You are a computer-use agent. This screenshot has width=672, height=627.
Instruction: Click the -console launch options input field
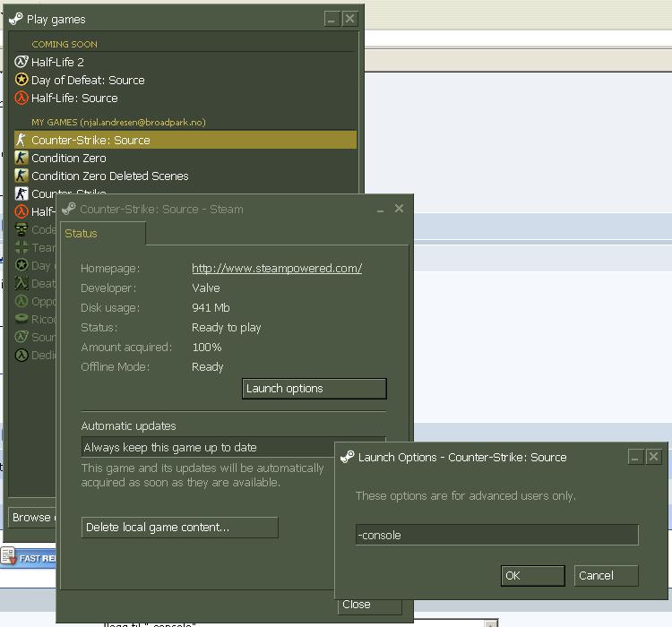tap(496, 535)
